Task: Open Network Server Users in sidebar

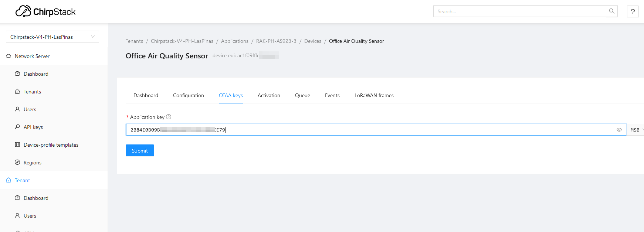Action: pos(54,109)
